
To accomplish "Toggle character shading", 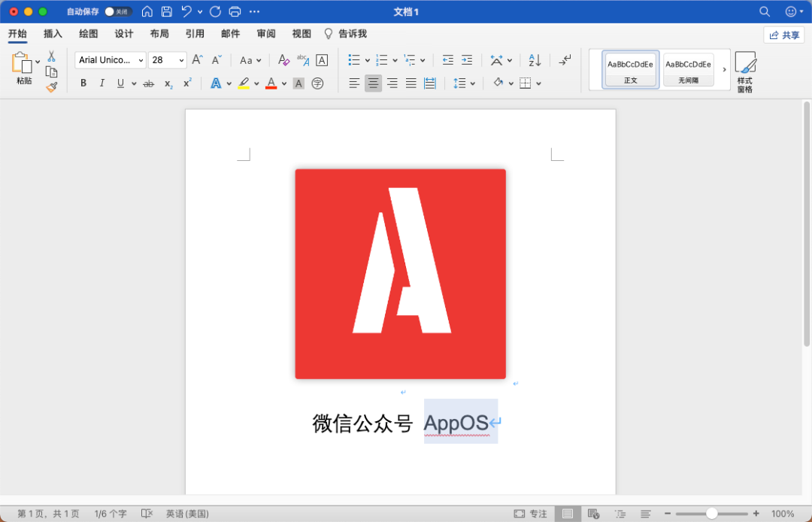I will click(x=298, y=83).
